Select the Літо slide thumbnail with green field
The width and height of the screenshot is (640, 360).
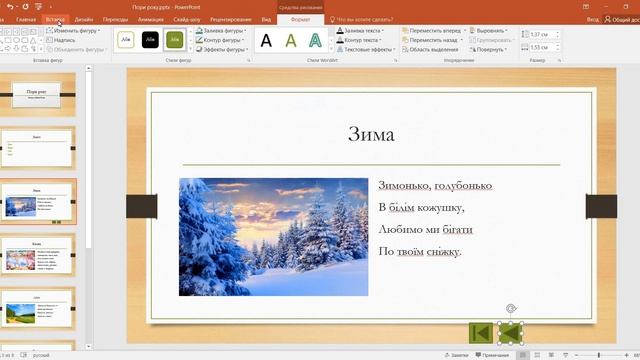click(38, 309)
